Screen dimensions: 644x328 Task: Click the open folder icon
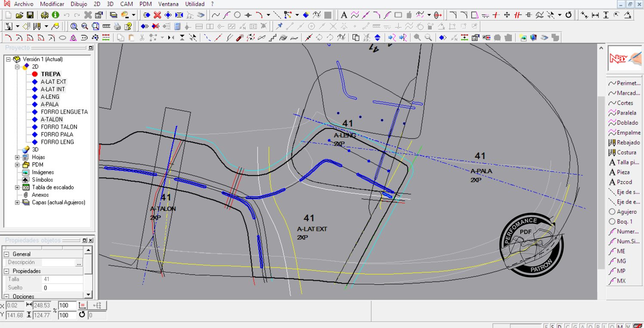coord(20,15)
